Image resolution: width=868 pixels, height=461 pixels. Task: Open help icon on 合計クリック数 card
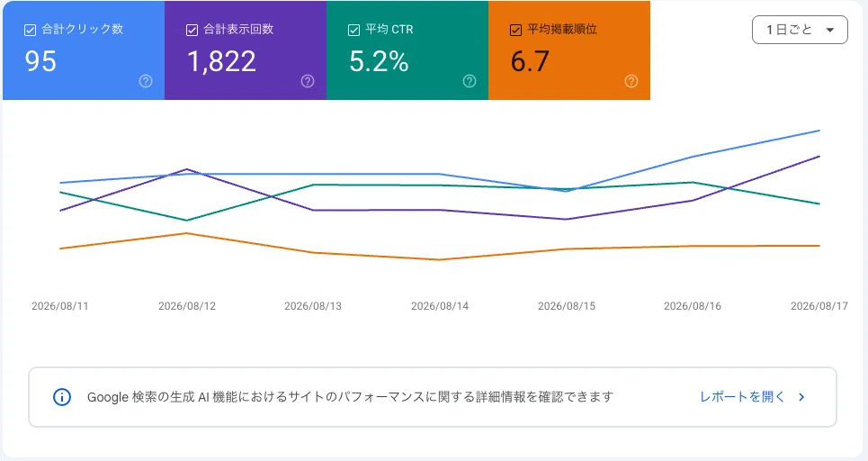tap(146, 81)
